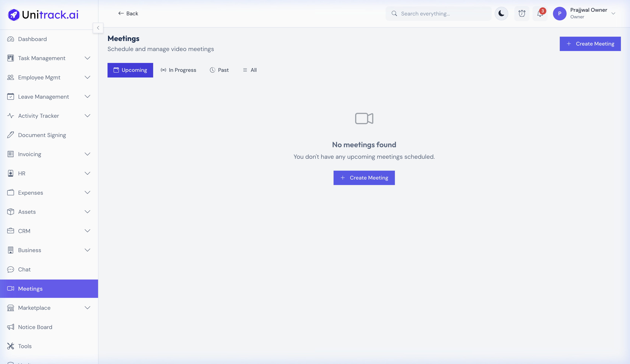Switch to the Past meetings tab

pyautogui.click(x=219, y=70)
